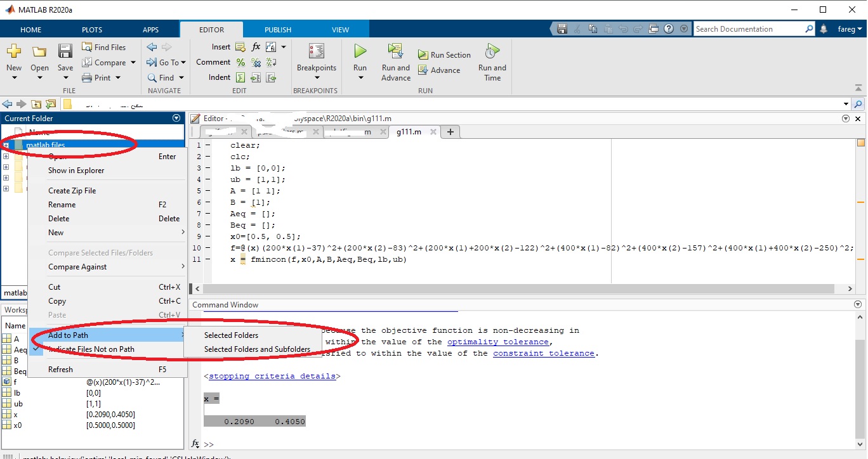Click the stopping criteria details link

(x=272, y=377)
